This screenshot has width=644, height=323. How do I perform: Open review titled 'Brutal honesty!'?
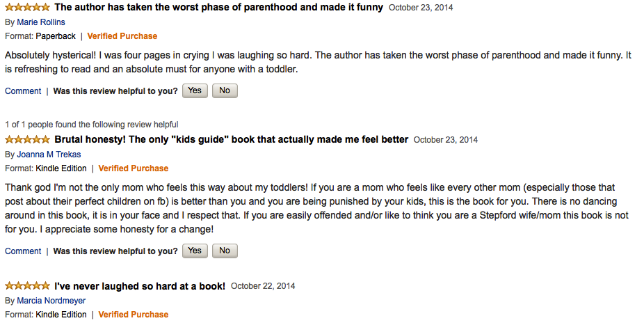(x=231, y=140)
